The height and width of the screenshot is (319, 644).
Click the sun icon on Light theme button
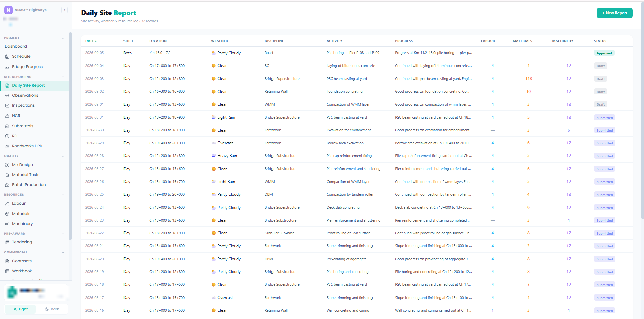coord(15,309)
